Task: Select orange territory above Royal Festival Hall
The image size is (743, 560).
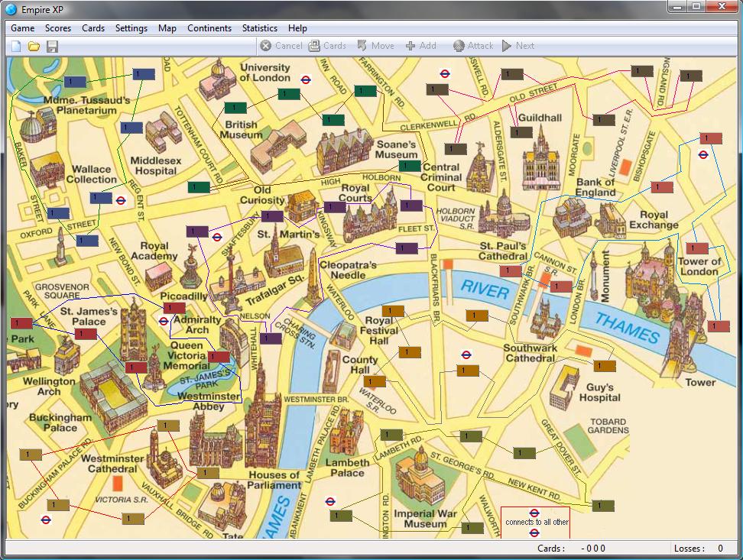Action: point(393,311)
